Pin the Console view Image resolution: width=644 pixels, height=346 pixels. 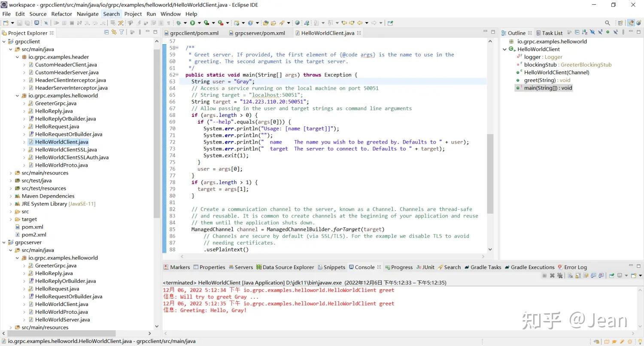click(x=612, y=276)
